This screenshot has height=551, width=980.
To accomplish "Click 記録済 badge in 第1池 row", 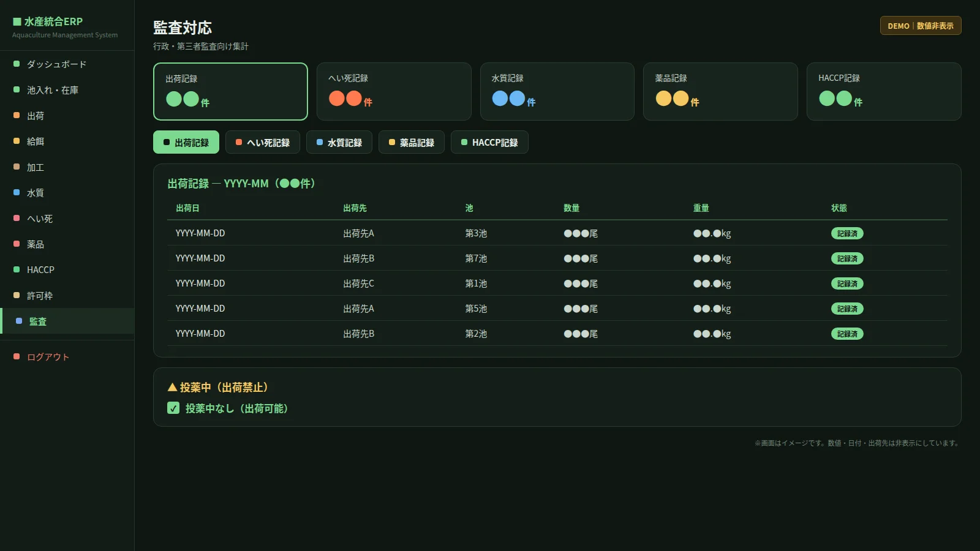I will pos(847,283).
